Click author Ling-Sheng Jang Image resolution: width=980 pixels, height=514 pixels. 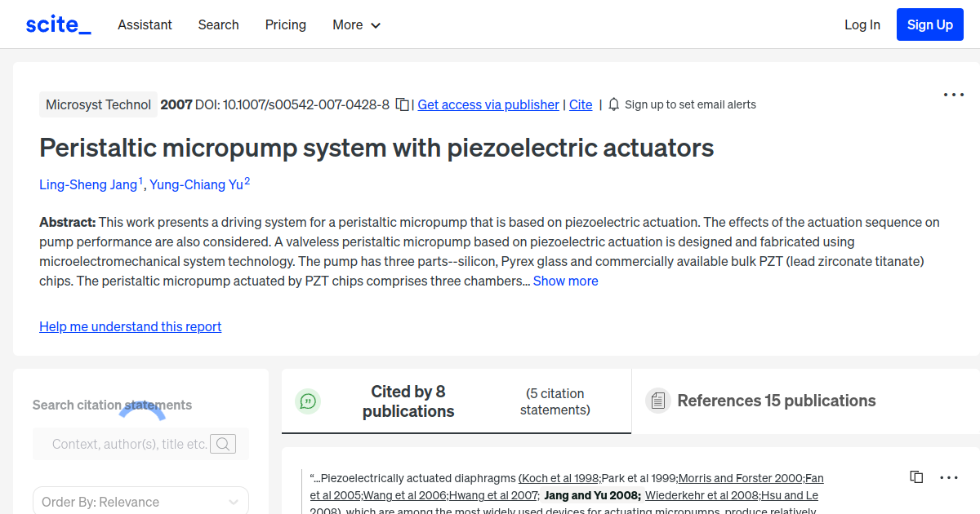[x=89, y=184]
